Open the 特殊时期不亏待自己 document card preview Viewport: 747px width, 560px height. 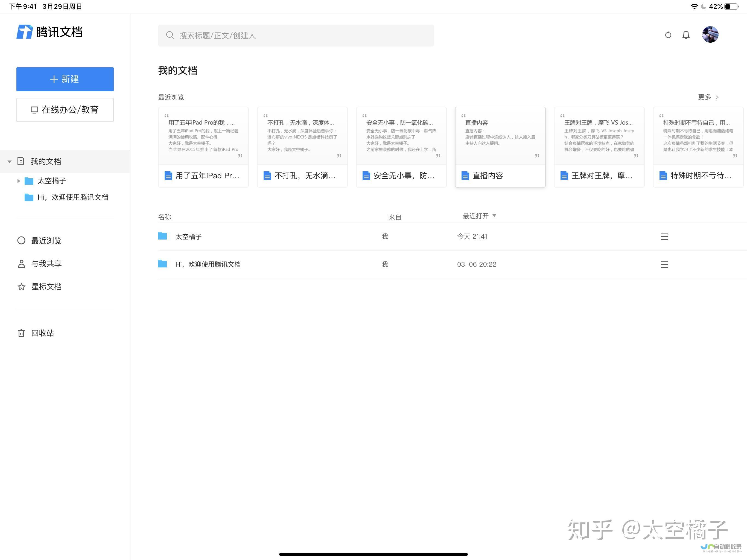(x=698, y=136)
